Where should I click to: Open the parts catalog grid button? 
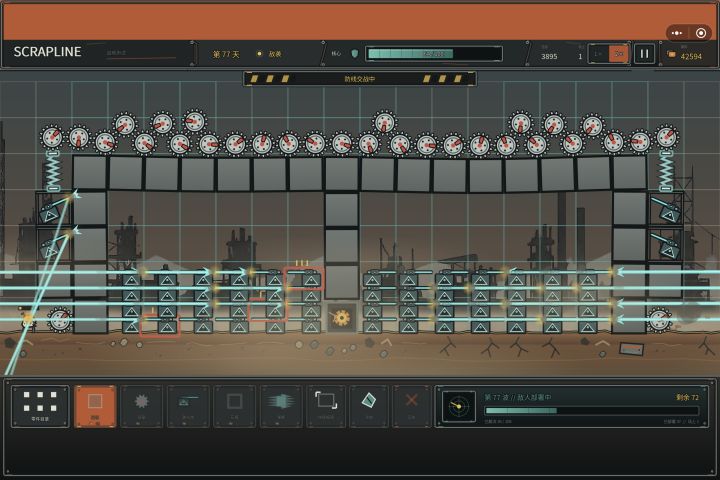click(x=40, y=406)
